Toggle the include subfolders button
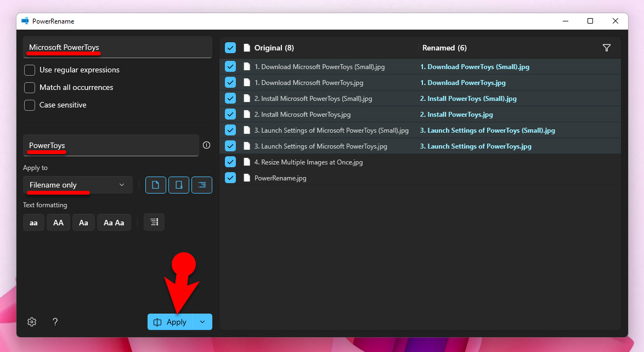The height and width of the screenshot is (352, 644). coord(202,185)
